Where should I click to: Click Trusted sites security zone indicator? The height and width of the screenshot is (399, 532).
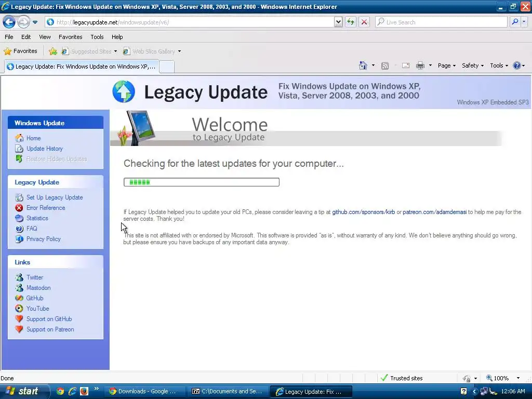(402, 378)
